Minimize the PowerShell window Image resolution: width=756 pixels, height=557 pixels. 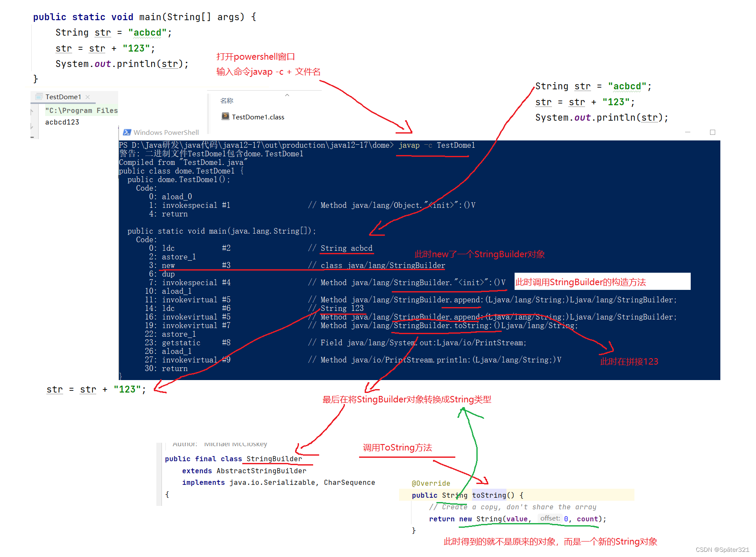pos(688,132)
